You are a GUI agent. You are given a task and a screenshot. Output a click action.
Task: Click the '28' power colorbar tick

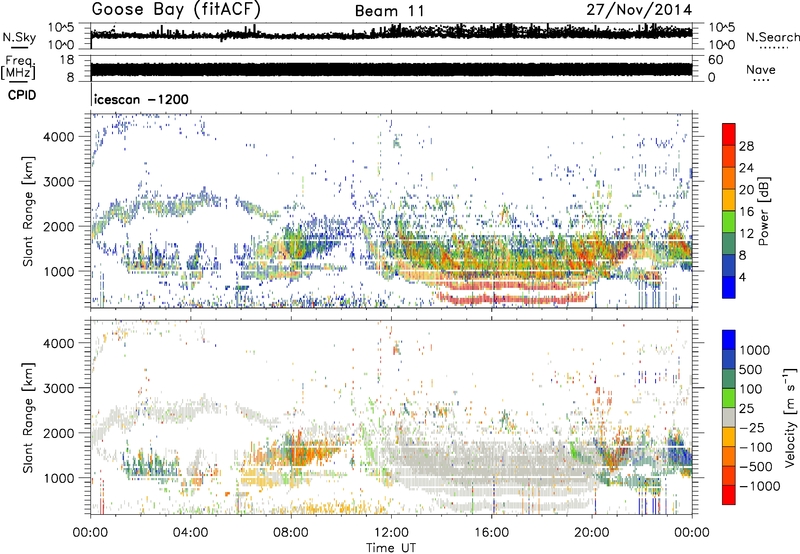746,146
